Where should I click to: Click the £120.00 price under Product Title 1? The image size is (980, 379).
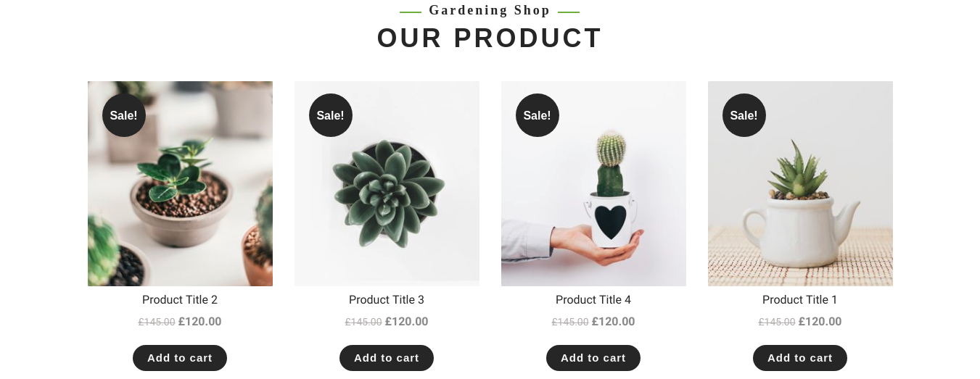pyautogui.click(x=820, y=322)
